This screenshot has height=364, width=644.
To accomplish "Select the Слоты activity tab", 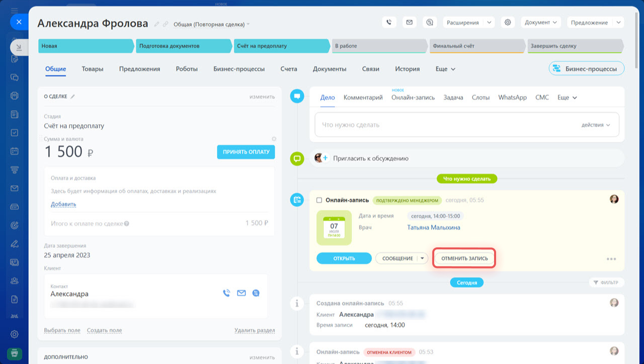I will [480, 98].
